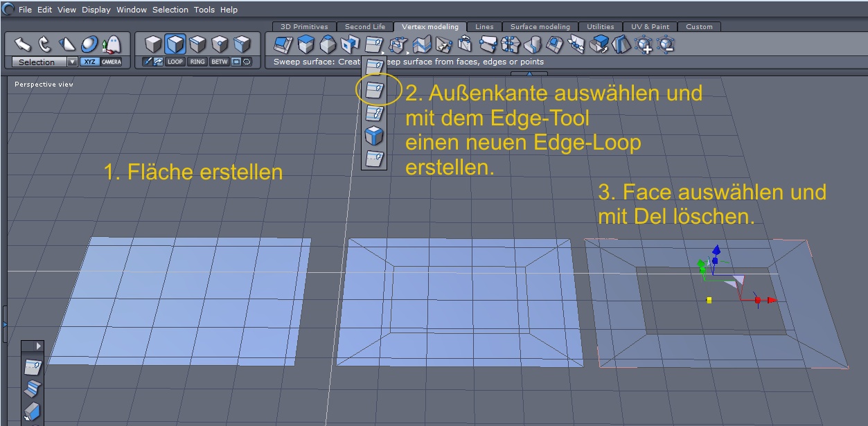Pick last Edge tool in flyout list
Screen dimensions: 868x426
pos(374,158)
